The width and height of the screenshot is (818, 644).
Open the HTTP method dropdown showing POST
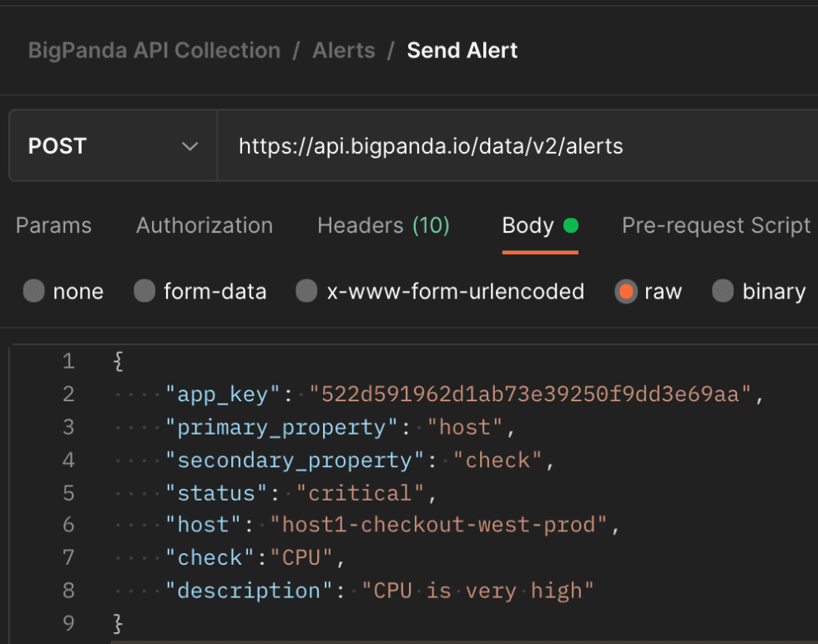113,145
